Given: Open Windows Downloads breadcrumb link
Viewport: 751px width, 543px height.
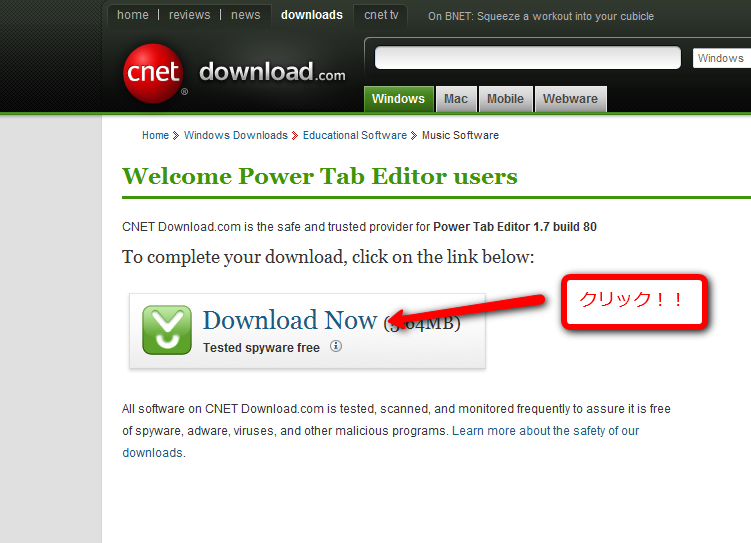Looking at the screenshot, I should pyautogui.click(x=236, y=135).
